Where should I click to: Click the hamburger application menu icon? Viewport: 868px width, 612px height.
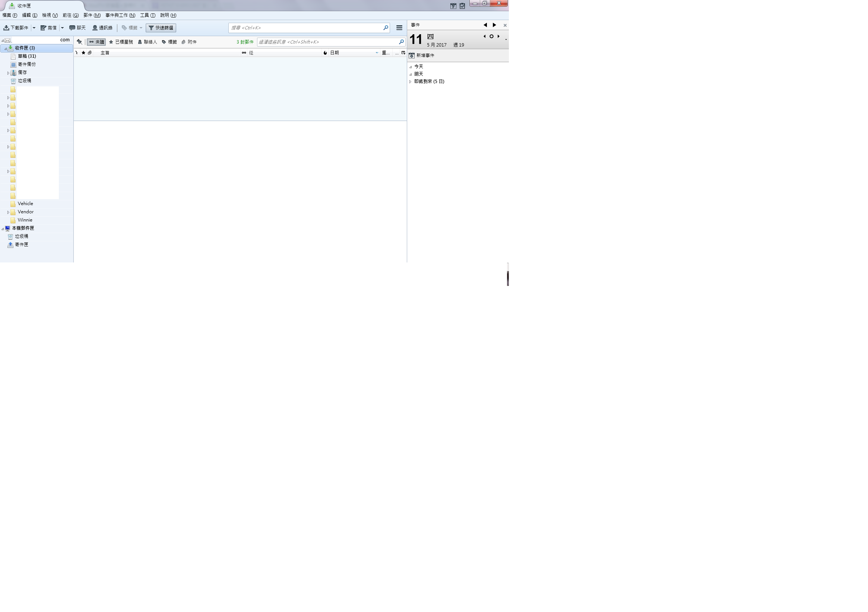[x=399, y=28]
